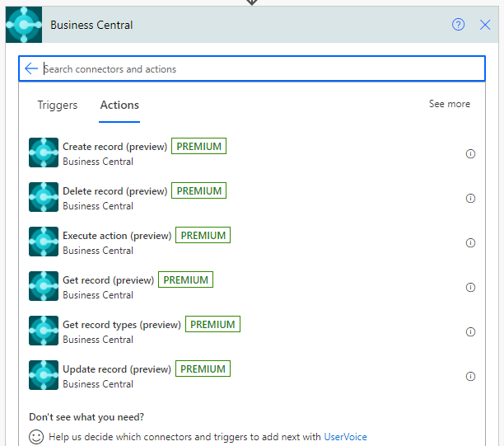
Task: Click PREMIUM badge next to Get record (preview)
Action: pos(185,279)
